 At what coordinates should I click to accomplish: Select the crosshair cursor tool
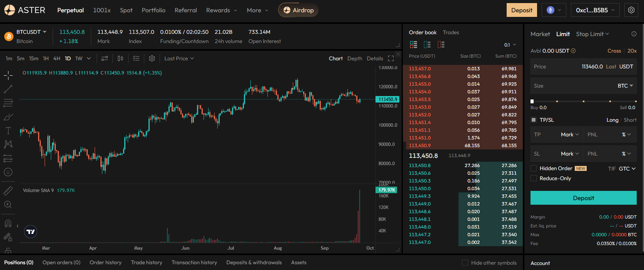8,75
